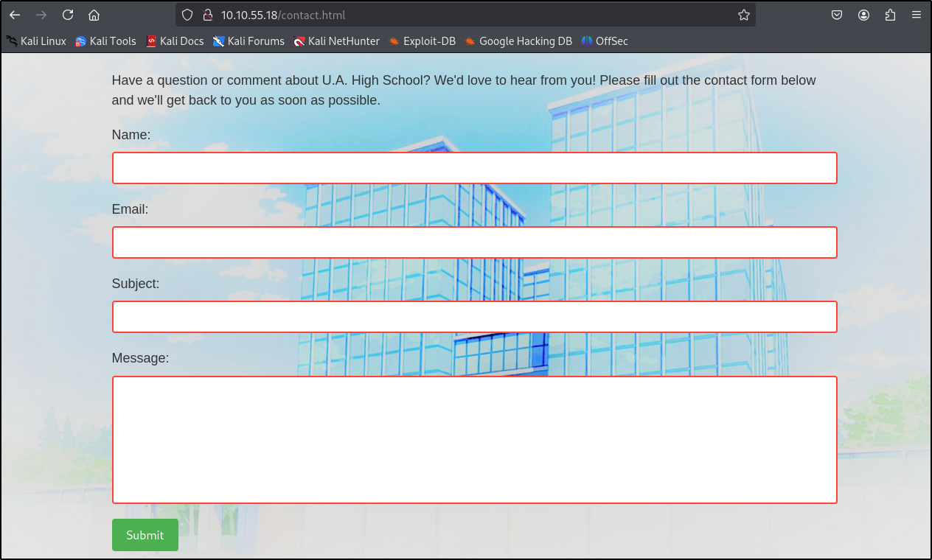
Task: Reload the contact page
Action: 68,15
